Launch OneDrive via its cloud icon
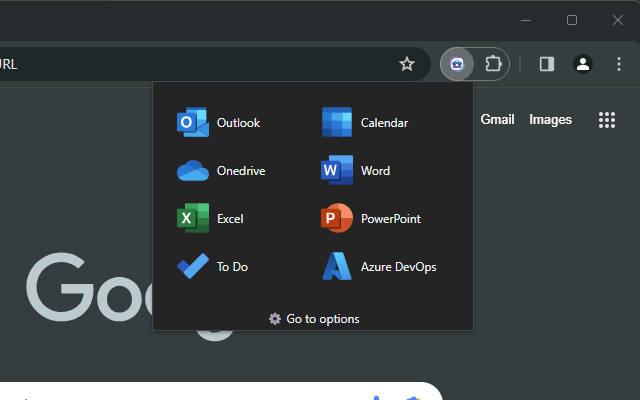The image size is (640, 400). click(x=193, y=170)
